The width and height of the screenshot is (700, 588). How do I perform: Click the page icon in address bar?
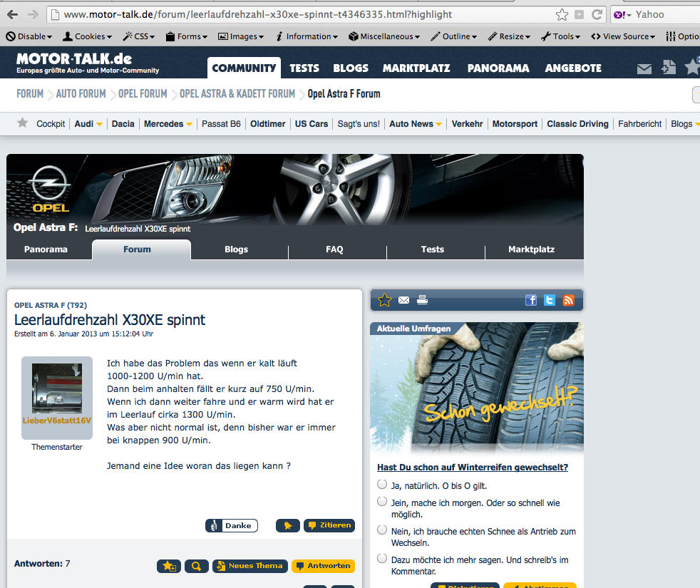(x=55, y=15)
